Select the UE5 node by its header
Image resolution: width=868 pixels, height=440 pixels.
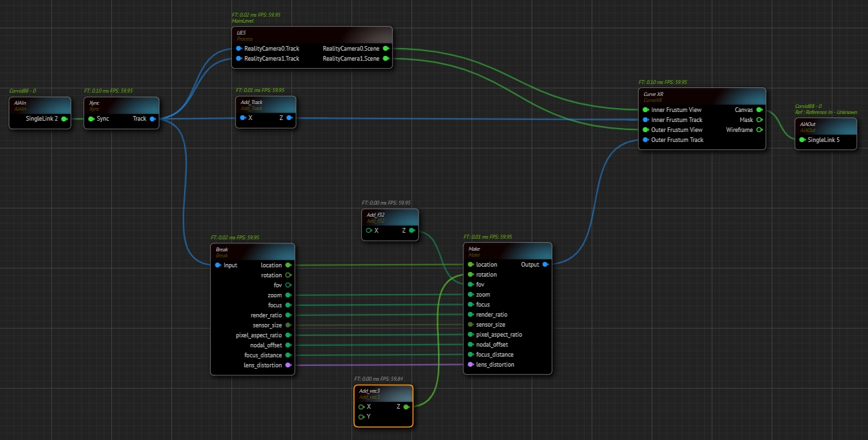tap(311, 35)
